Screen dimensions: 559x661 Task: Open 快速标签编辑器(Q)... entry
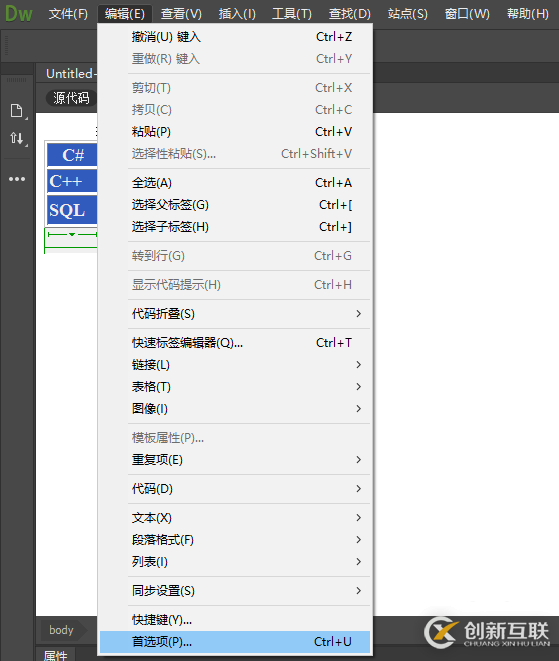tap(235, 343)
